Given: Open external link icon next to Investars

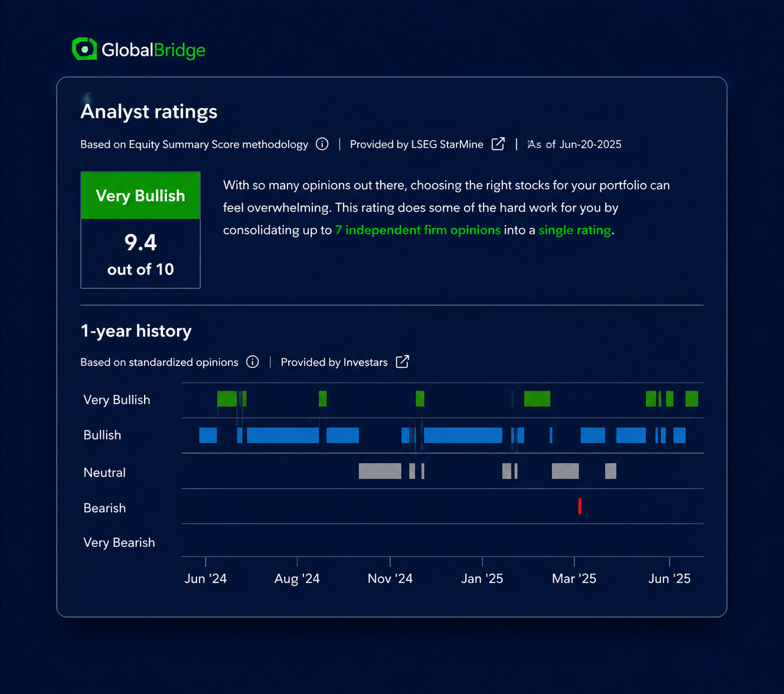Looking at the screenshot, I should coord(402,362).
